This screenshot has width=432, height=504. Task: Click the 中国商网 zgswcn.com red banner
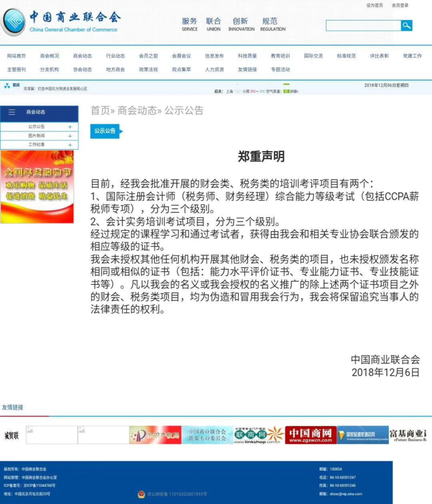[x=310, y=435]
